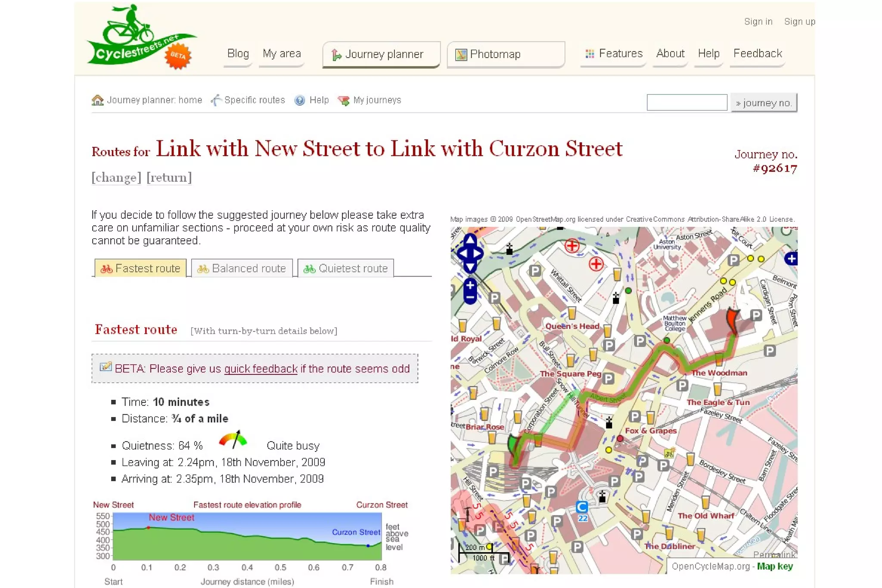Switch to the Fastest route tab
Viewport: 882px width, 588px height.
point(141,268)
